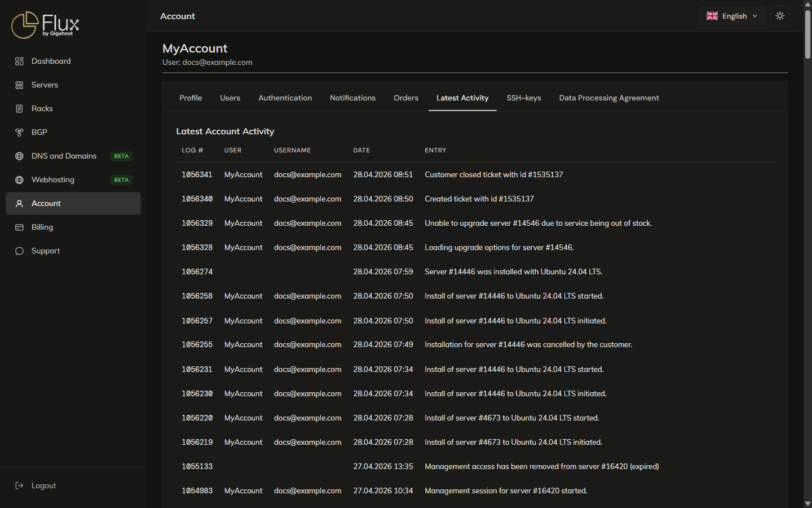This screenshot has width=812, height=508.
Task: Toggle light theme with sun icon
Action: click(780, 16)
